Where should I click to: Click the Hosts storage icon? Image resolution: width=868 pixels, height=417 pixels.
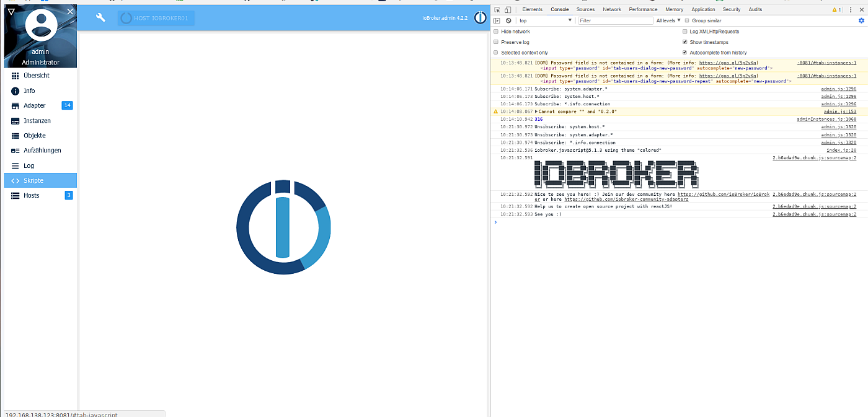click(x=15, y=195)
